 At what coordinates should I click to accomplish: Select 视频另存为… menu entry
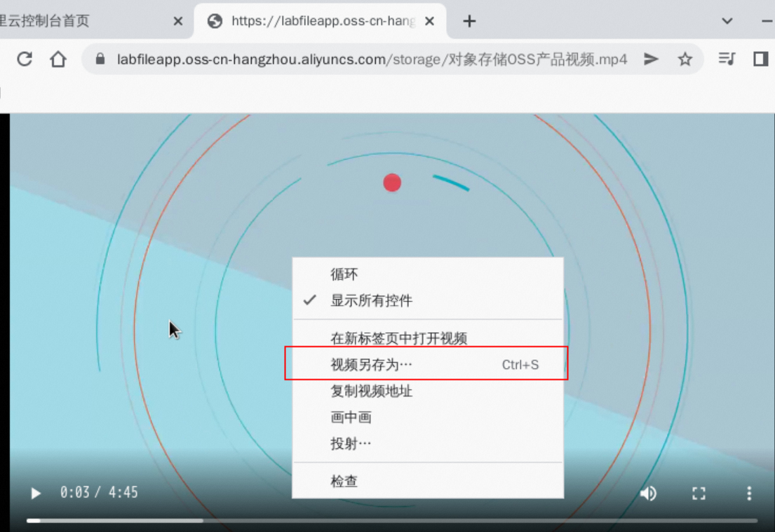tap(428, 364)
